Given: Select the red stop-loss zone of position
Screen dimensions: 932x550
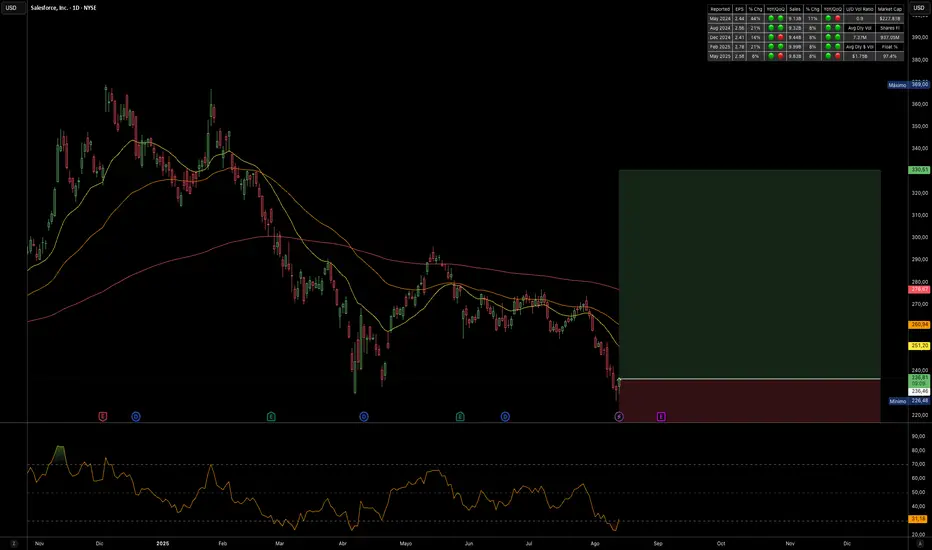Looking at the screenshot, I should click(750, 401).
